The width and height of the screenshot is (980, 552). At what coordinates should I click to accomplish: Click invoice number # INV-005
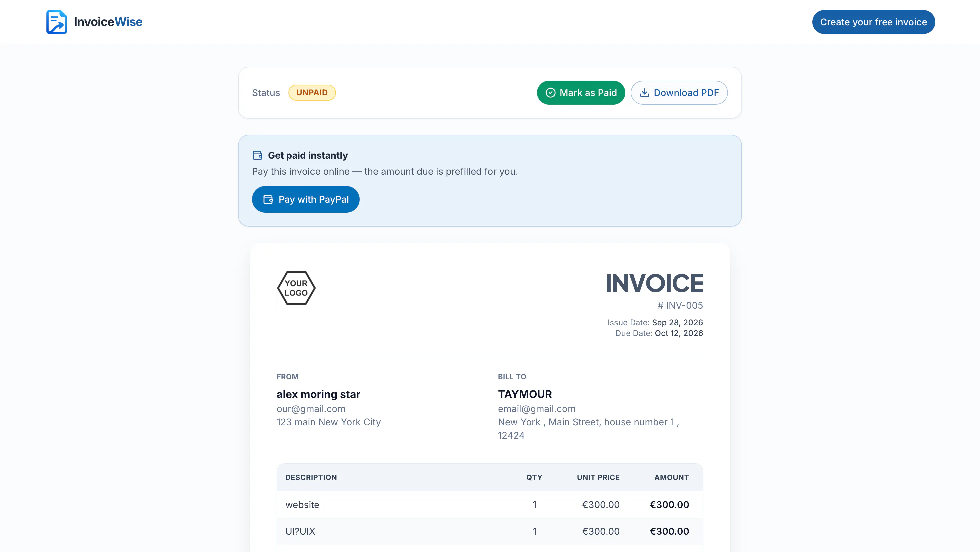coord(680,305)
